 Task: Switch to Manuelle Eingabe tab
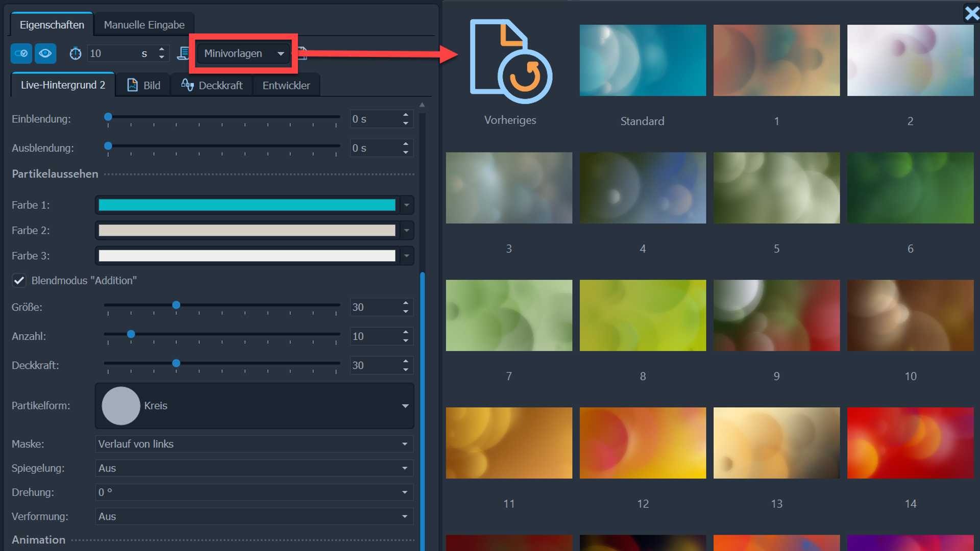point(144,25)
